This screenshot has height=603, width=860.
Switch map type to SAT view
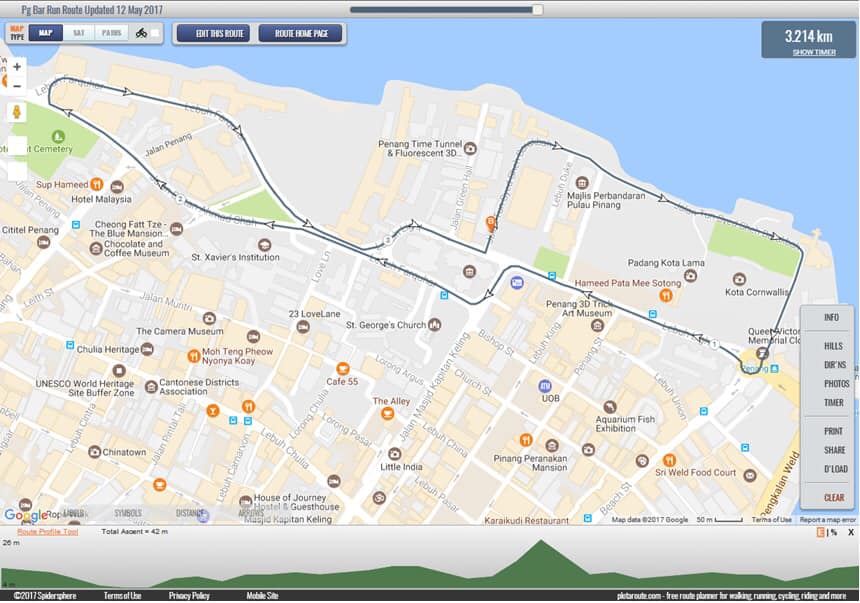79,33
